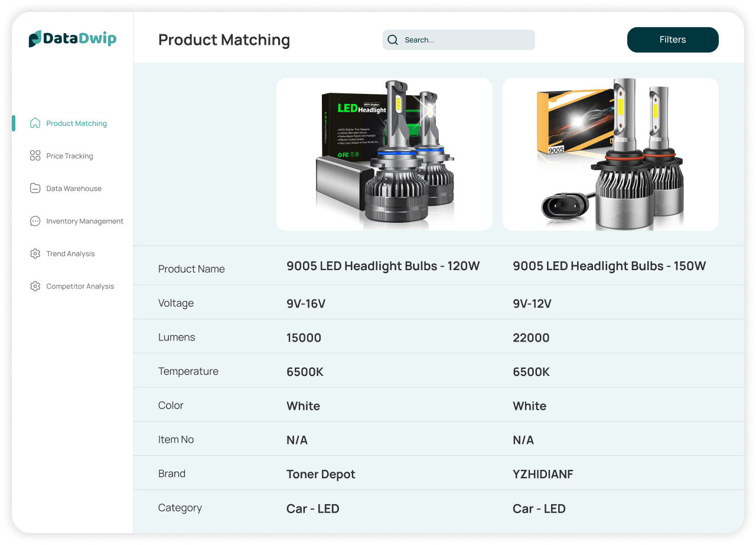
Task: Click the 9V-16V voltage value
Action: coord(306,304)
